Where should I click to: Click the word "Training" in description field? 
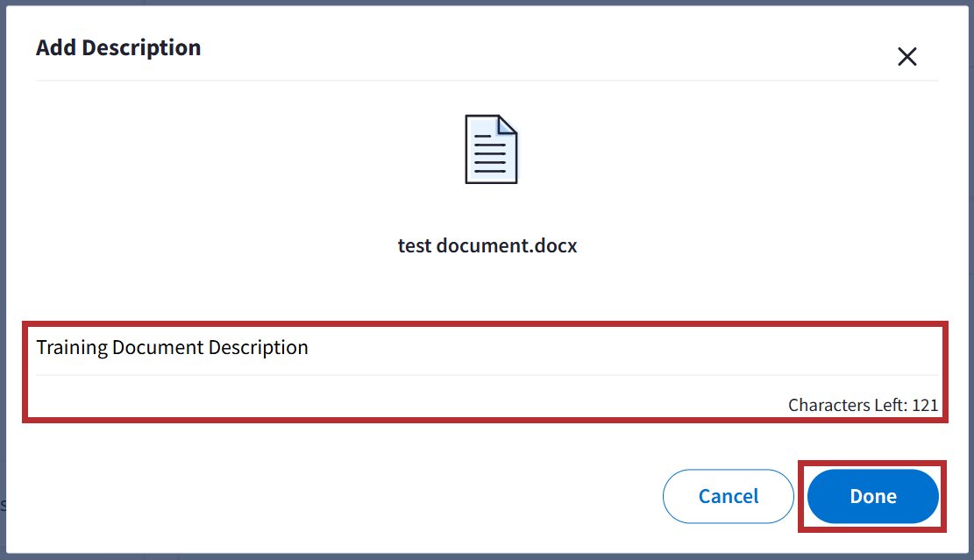pos(72,348)
